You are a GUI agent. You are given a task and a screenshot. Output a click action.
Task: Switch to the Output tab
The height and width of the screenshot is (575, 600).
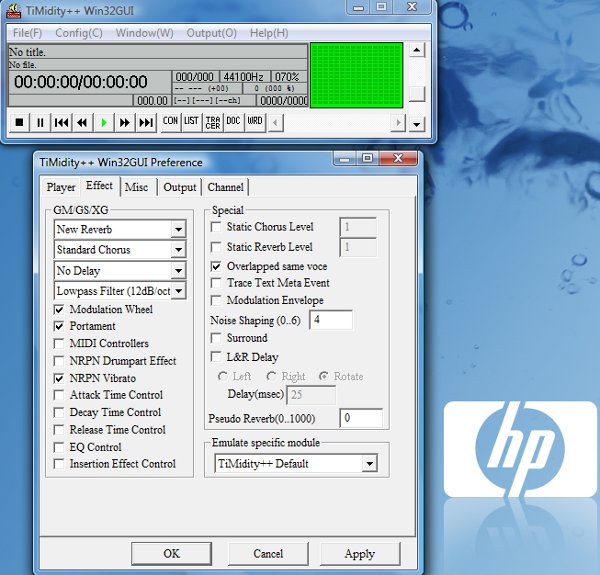tap(179, 187)
